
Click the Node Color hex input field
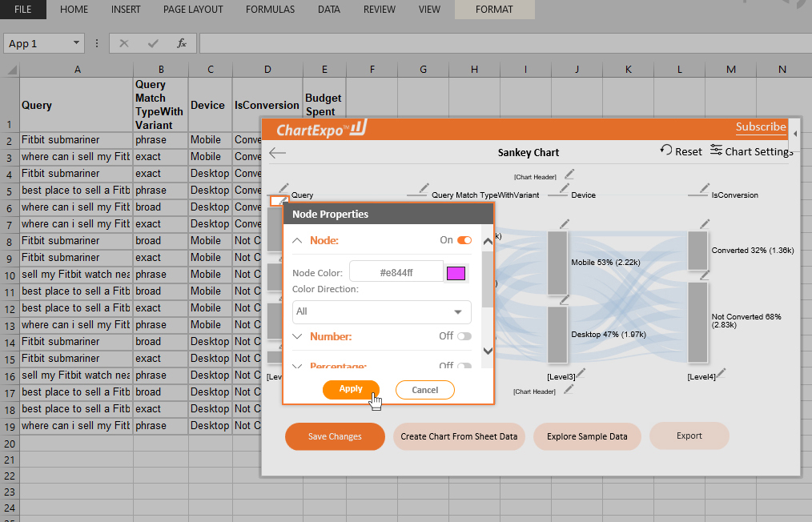click(x=396, y=272)
